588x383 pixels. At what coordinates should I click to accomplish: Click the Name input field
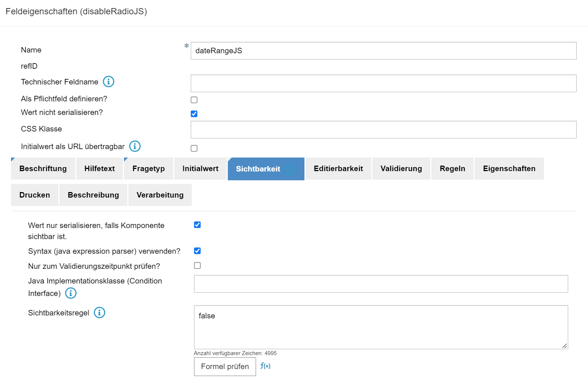383,51
